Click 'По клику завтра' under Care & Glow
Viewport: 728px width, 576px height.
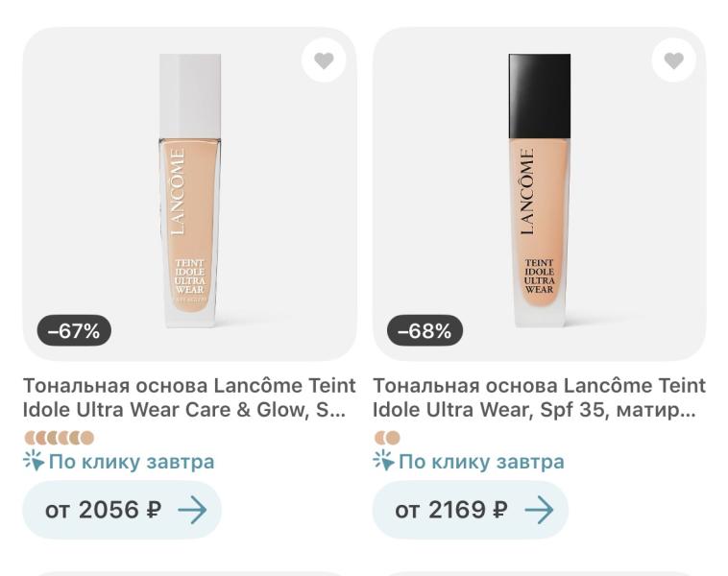pyautogui.click(x=132, y=462)
